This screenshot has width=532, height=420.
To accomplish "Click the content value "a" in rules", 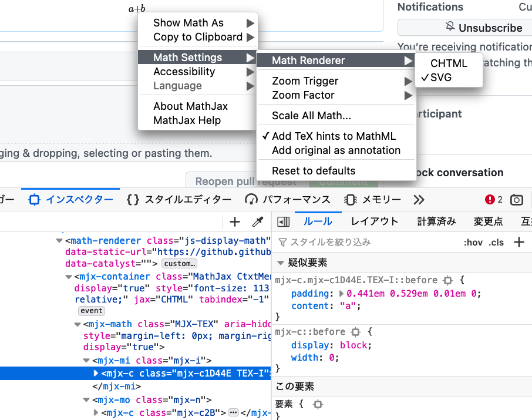I will [348, 306].
